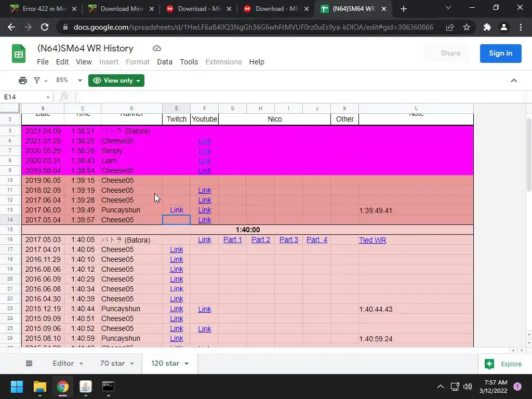Open filter options dropdown arrow
Image resolution: width=532 pixels, height=399 pixels.
pyautogui.click(x=46, y=81)
